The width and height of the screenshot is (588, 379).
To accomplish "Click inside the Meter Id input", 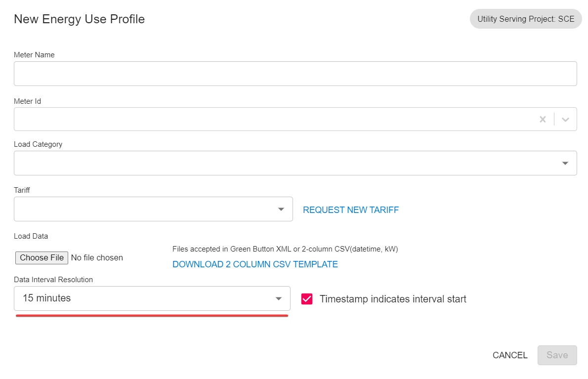I will pos(272,119).
